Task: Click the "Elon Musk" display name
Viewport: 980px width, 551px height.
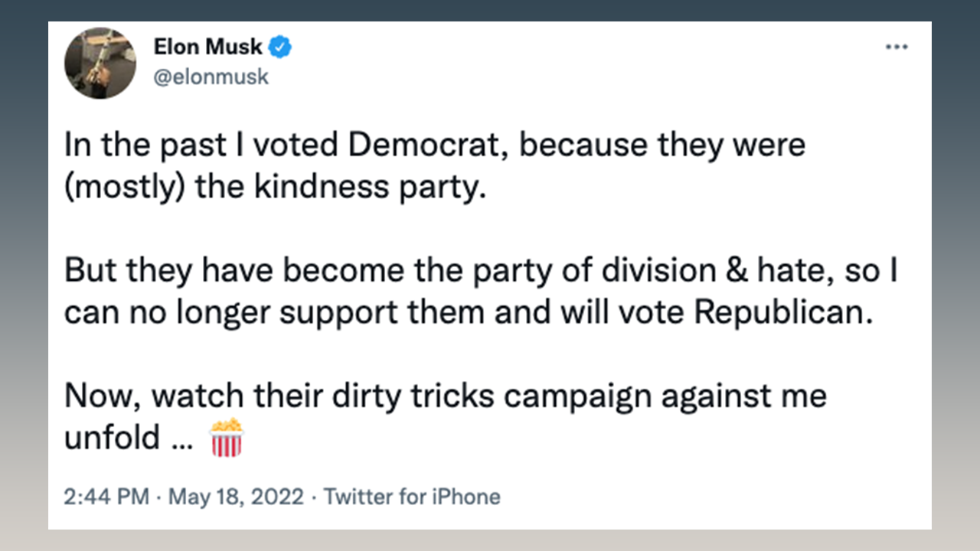Action: tap(208, 47)
